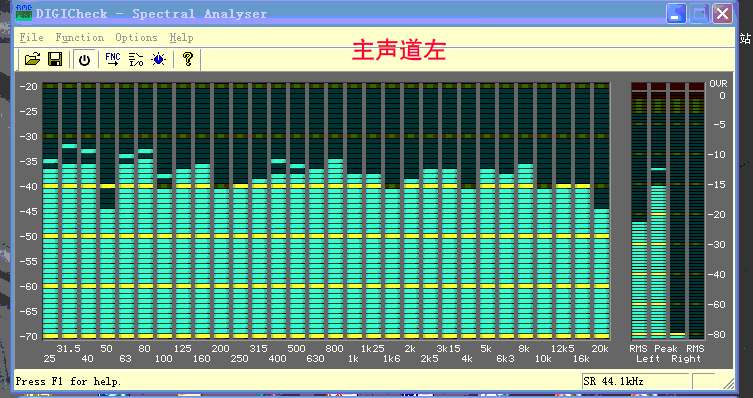Click the OVR level meter label
Viewport: 753px width, 398px height.
pyautogui.click(x=718, y=84)
